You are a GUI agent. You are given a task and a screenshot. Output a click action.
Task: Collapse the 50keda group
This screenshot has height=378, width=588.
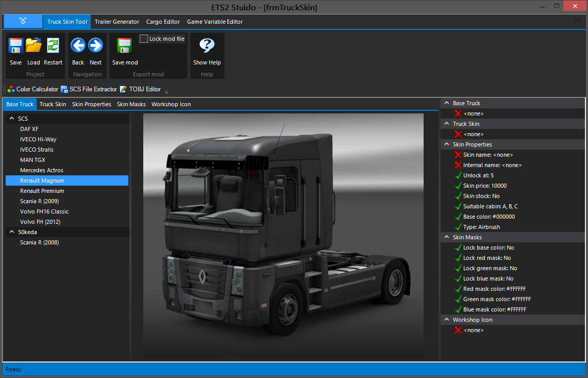[11, 232]
